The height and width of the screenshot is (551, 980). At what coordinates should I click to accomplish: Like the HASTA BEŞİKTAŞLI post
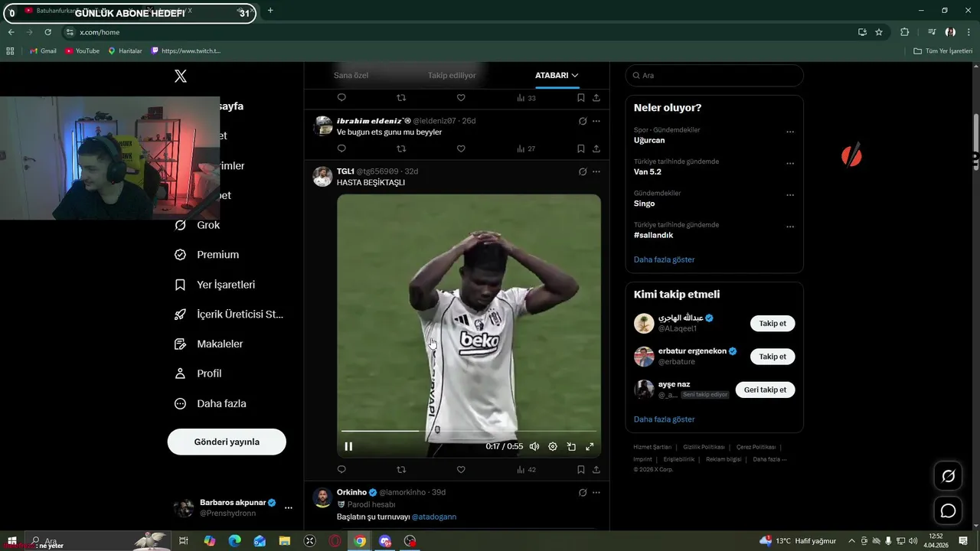[x=461, y=470]
